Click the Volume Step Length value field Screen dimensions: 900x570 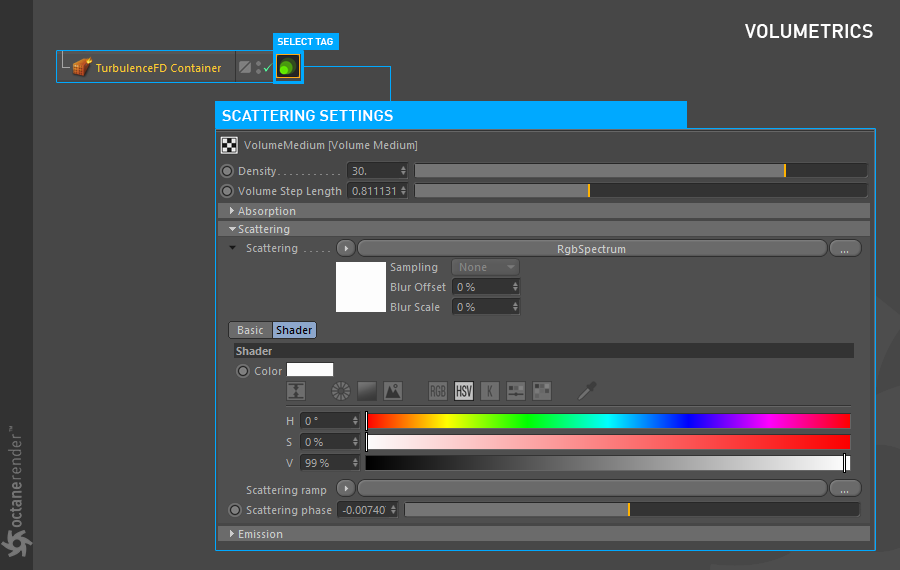373,191
